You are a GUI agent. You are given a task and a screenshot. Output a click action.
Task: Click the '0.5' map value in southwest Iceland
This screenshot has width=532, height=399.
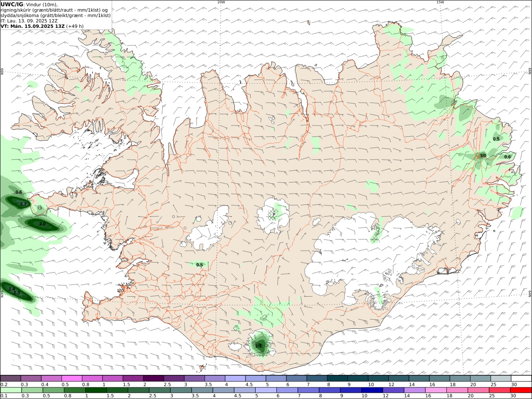pos(199,265)
